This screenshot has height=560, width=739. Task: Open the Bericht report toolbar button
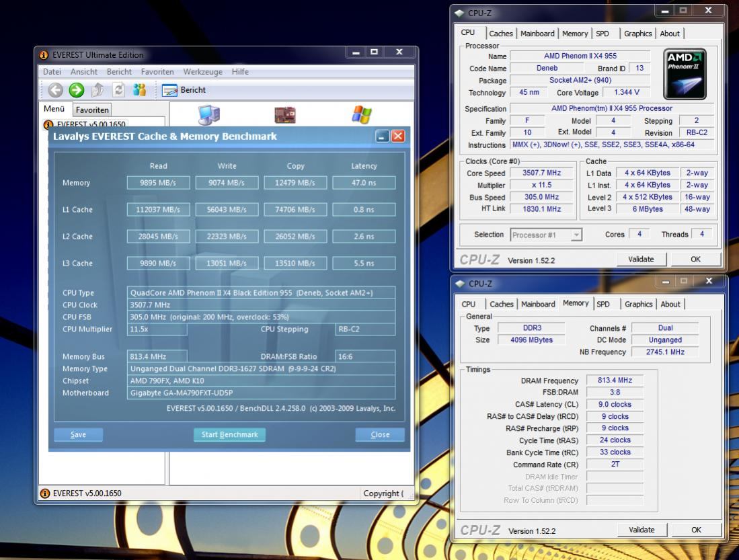[184, 89]
